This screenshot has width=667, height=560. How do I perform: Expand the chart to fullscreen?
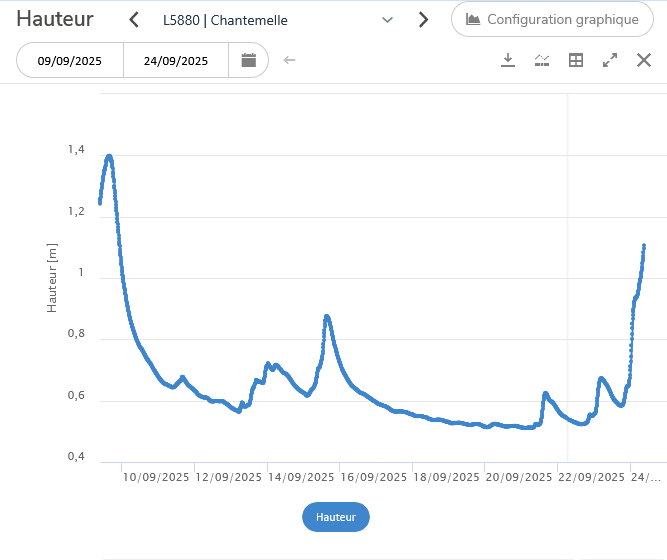(610, 60)
